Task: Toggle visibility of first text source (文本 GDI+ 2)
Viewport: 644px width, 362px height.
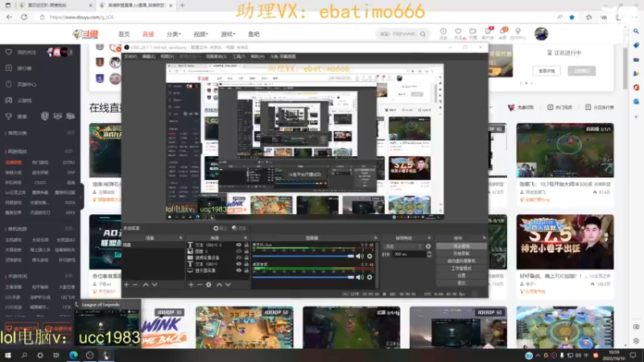Action: 238,245
